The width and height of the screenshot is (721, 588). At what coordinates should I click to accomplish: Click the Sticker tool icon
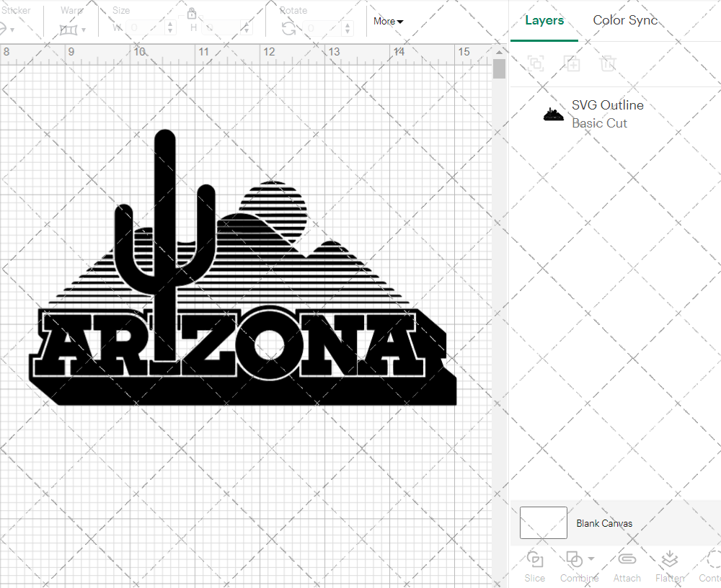point(6,27)
